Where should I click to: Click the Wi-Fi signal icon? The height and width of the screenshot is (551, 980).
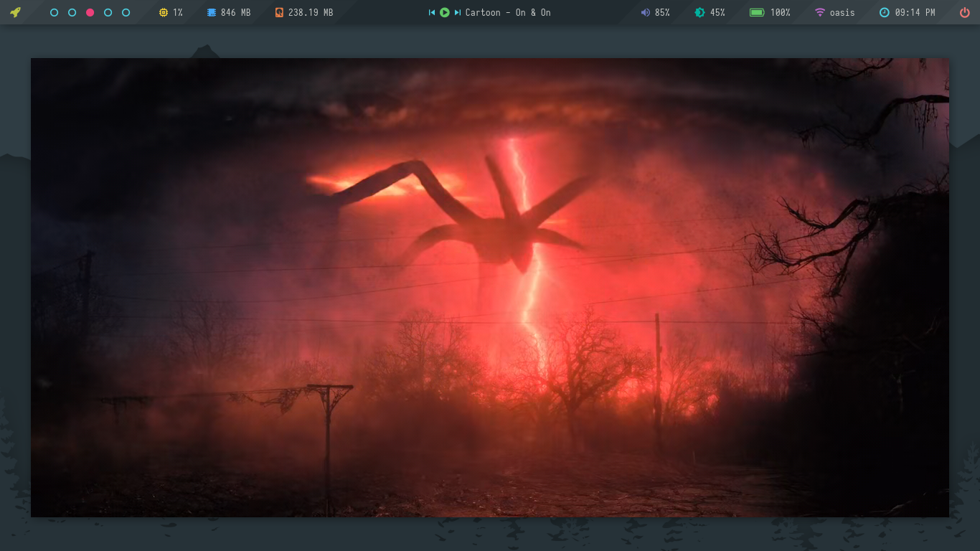tap(820, 12)
